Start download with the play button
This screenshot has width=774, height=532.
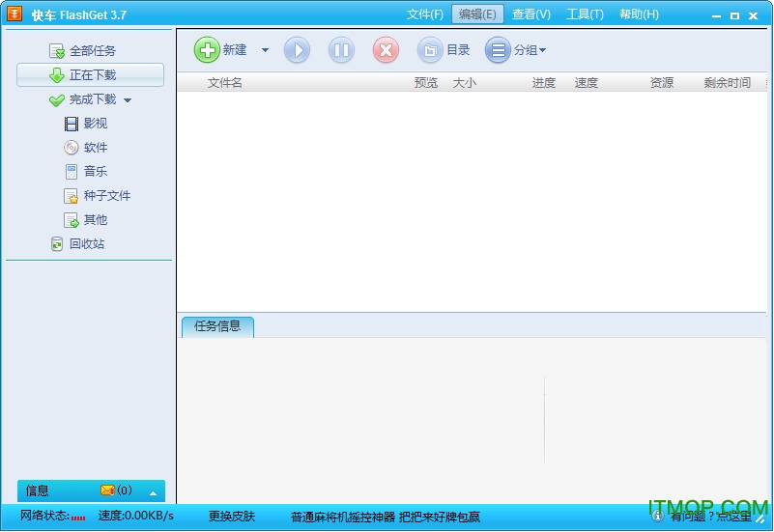(297, 50)
